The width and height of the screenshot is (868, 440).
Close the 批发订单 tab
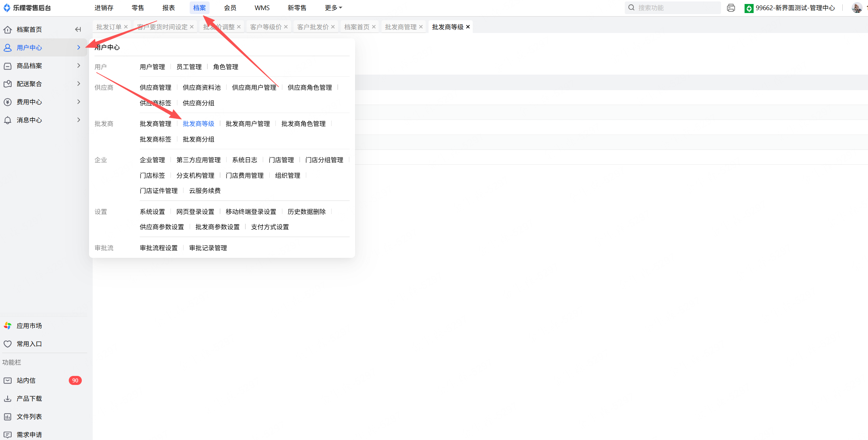[x=126, y=27]
